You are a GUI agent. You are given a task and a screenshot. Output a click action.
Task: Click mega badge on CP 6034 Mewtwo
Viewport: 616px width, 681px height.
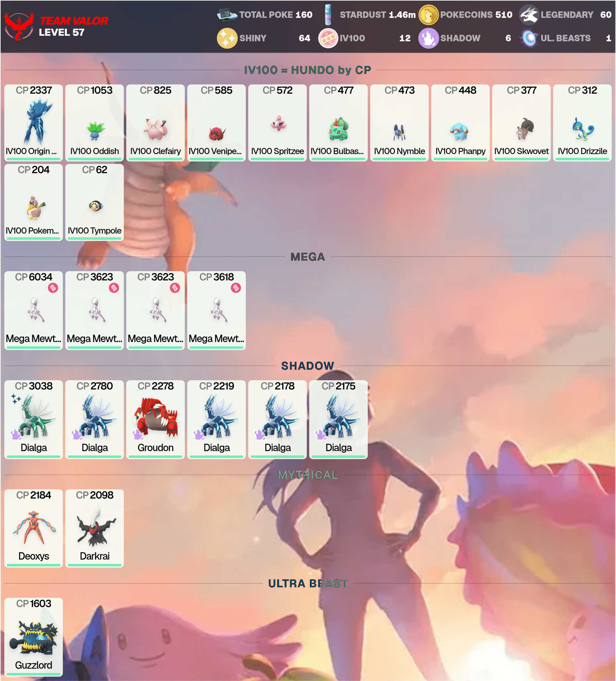pyautogui.click(x=53, y=288)
